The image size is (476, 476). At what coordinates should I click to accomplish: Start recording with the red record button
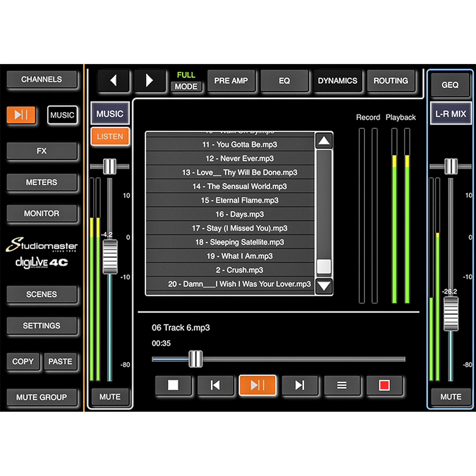coord(384,385)
